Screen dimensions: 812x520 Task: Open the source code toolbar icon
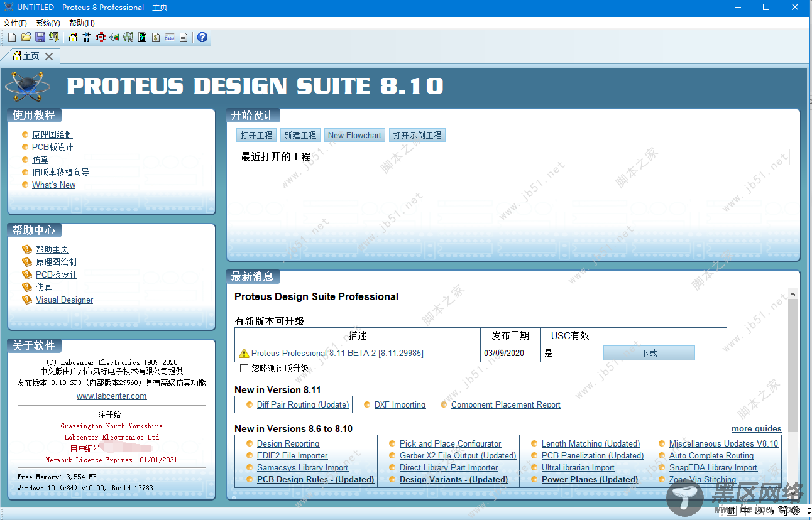[x=170, y=38]
